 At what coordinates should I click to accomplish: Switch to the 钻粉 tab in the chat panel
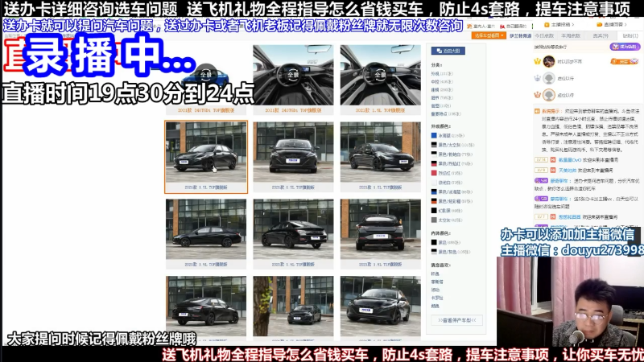pos(630,36)
